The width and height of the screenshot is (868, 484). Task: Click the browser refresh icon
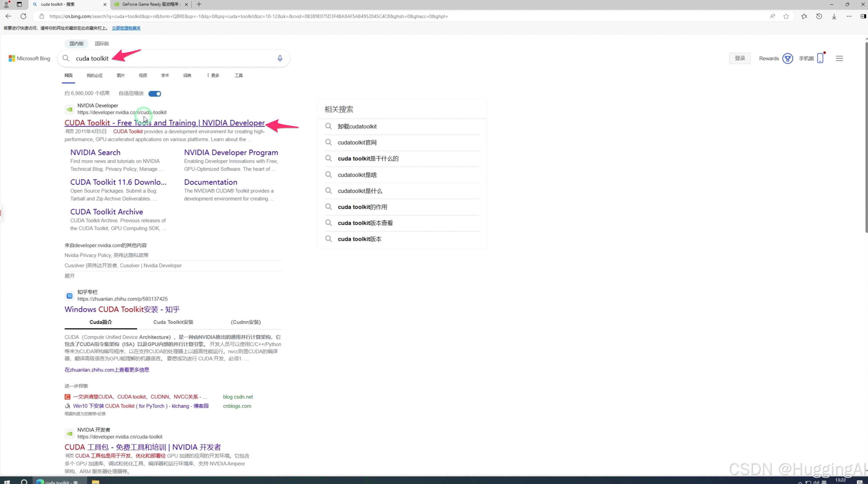(x=23, y=16)
